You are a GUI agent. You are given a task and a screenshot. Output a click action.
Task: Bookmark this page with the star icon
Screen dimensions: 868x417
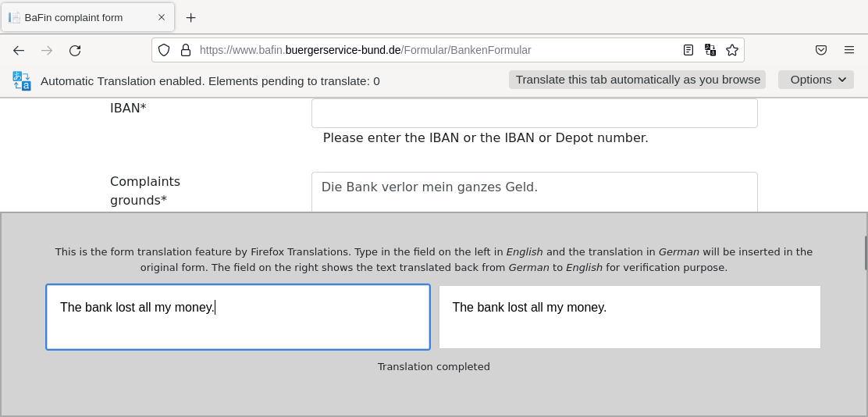click(x=732, y=50)
